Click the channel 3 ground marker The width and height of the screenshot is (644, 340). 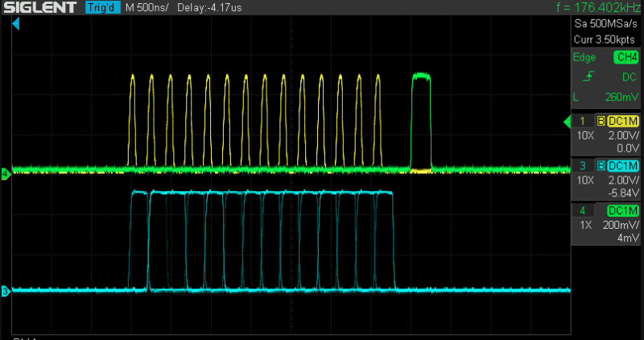point(5,291)
